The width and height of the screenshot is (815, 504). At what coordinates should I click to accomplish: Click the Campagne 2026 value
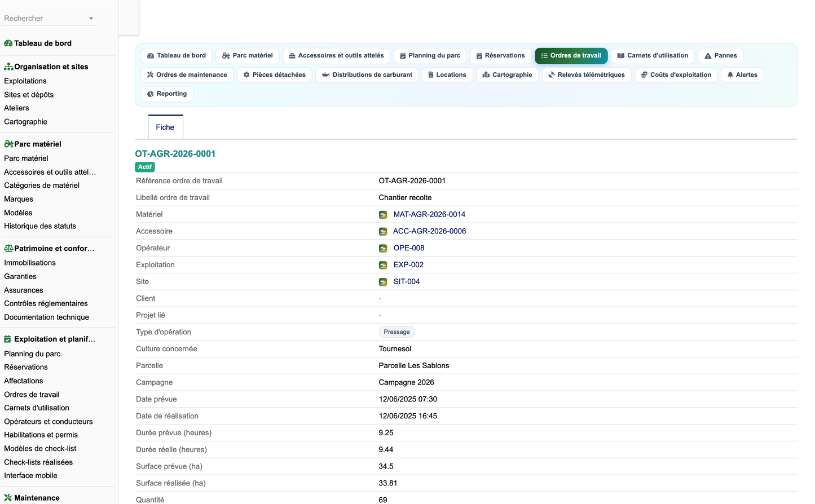pyautogui.click(x=407, y=382)
